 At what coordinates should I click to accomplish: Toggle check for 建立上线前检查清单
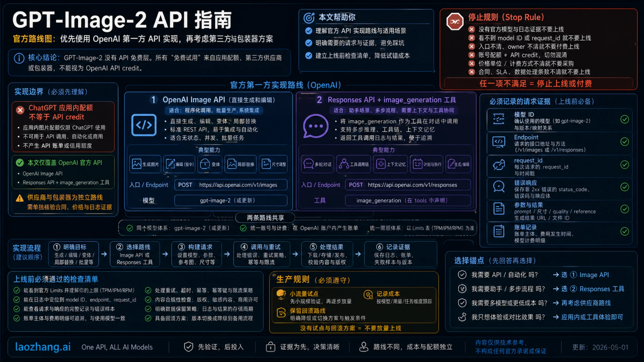click(309, 56)
